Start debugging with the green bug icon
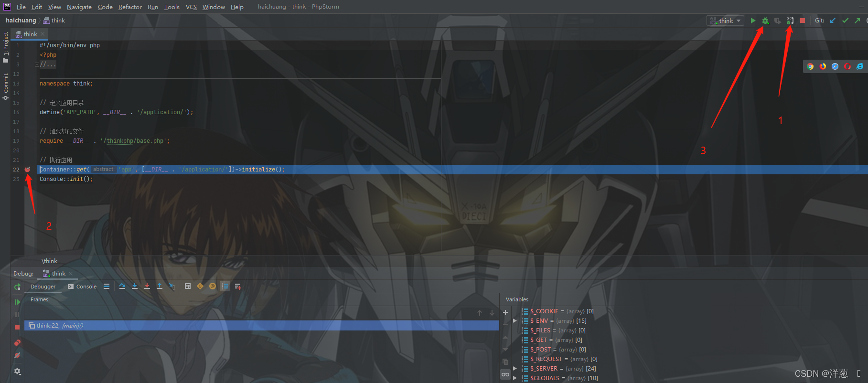The width and height of the screenshot is (868, 383). click(x=765, y=21)
